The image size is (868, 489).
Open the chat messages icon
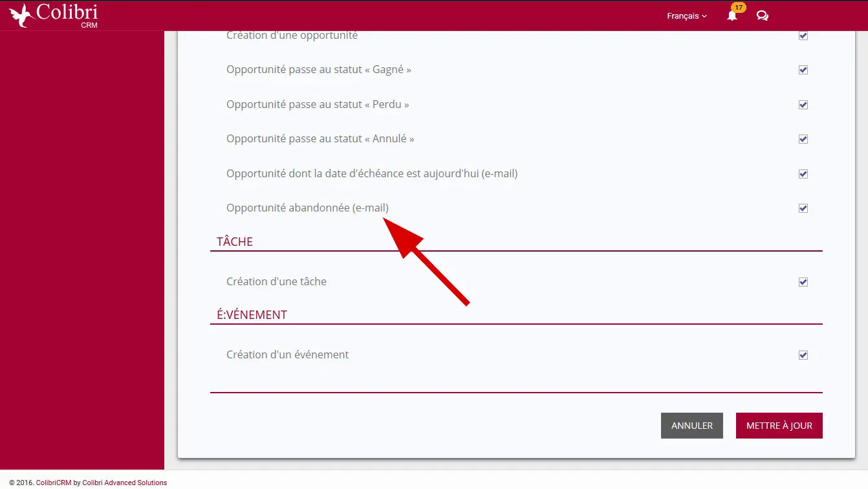(763, 16)
